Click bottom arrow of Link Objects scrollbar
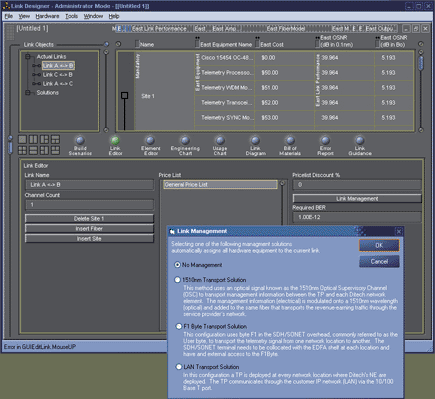Viewport: 435px width, 399px height. 106,130
